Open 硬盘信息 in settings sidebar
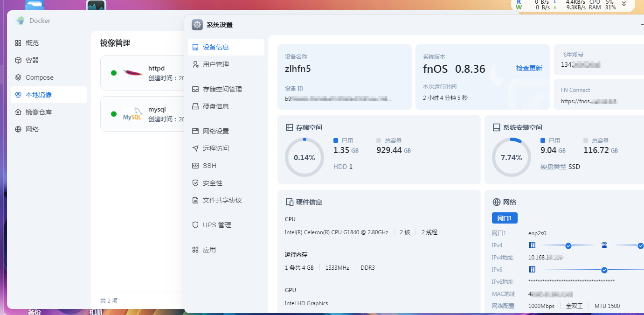 point(226,106)
